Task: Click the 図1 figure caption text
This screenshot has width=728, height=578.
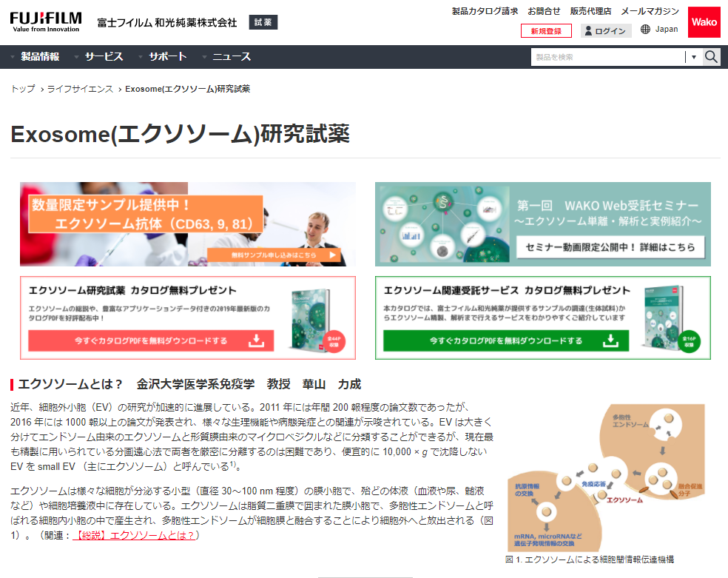Action: [589, 559]
